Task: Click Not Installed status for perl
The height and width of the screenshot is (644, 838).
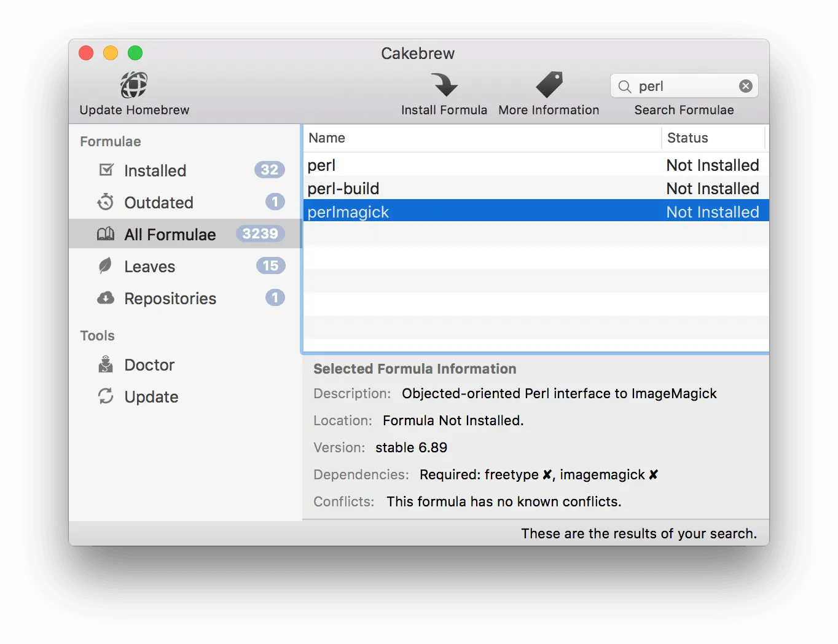Action: [713, 165]
